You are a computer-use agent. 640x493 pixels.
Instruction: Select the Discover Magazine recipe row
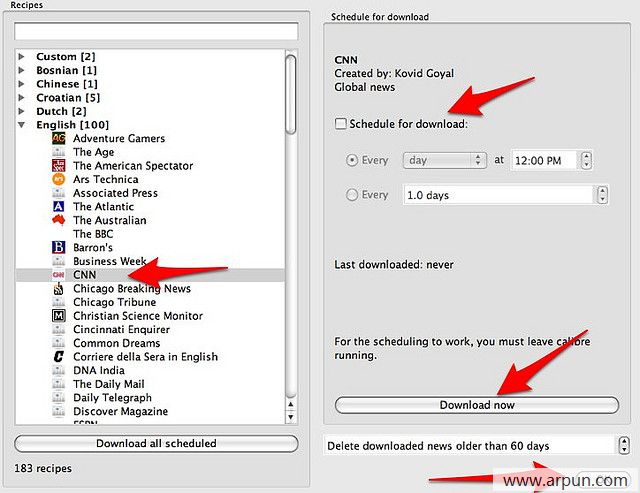click(150, 411)
